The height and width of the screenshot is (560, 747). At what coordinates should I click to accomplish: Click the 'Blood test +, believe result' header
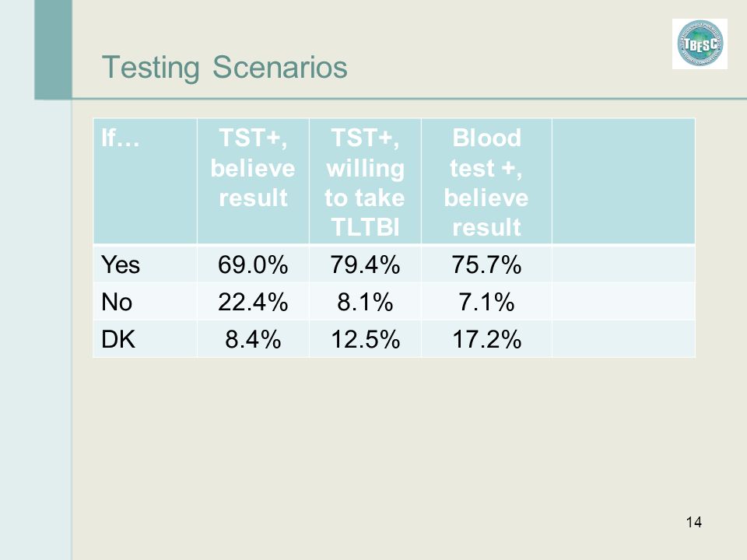[x=486, y=181]
